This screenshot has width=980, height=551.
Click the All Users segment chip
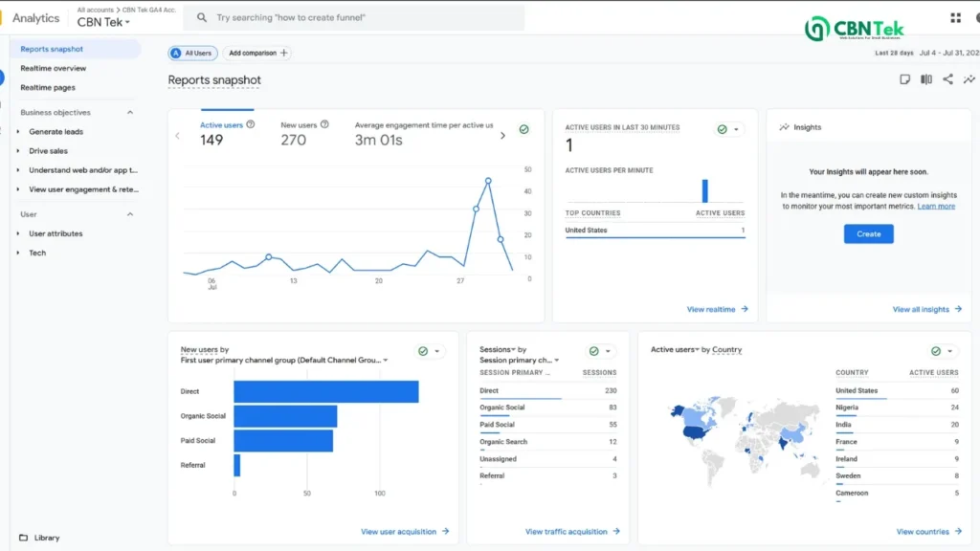click(192, 54)
